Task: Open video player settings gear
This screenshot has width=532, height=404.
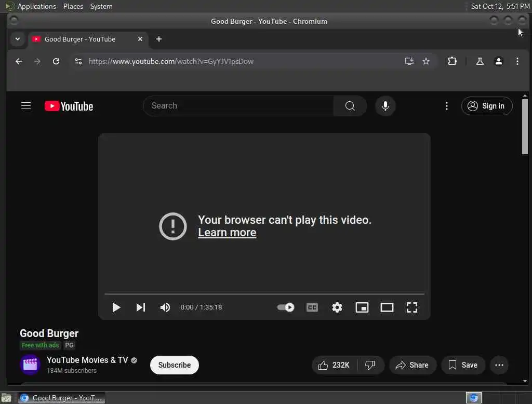Action: click(x=337, y=307)
